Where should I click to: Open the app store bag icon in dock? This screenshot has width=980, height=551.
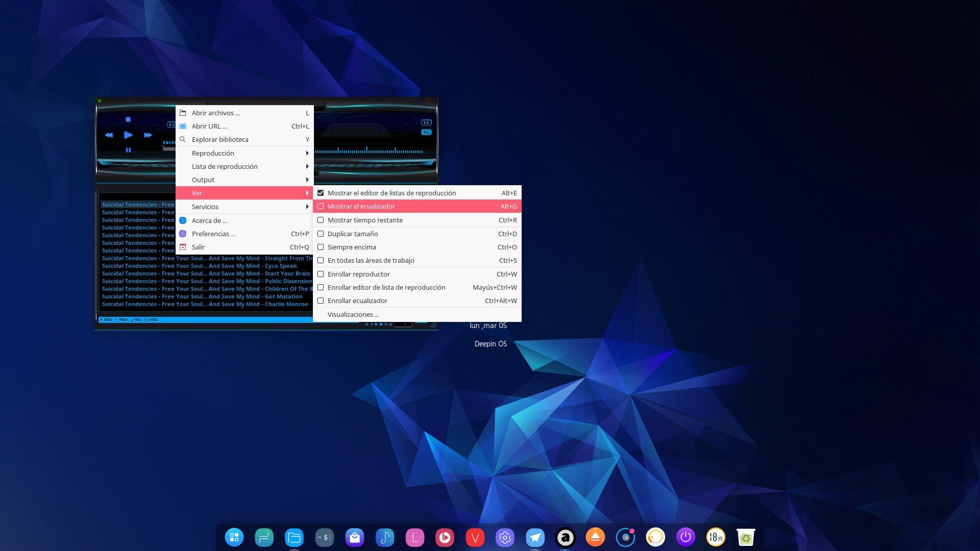[x=354, y=537]
